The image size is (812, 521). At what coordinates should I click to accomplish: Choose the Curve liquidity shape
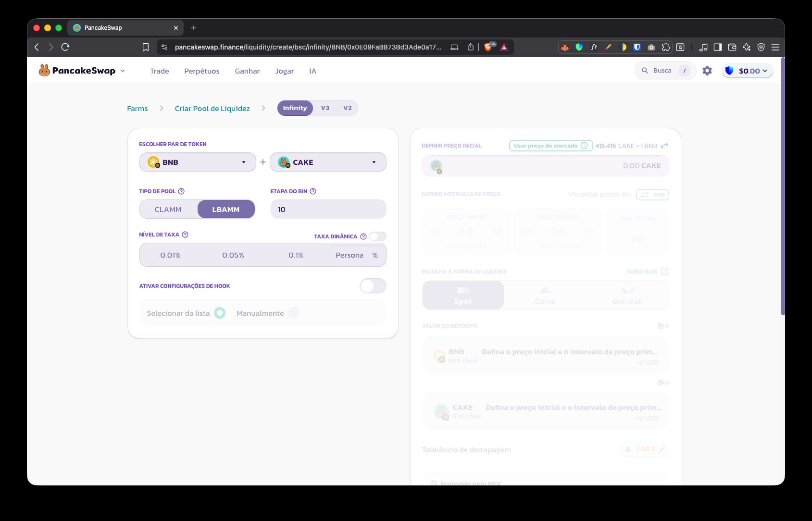[545, 295]
